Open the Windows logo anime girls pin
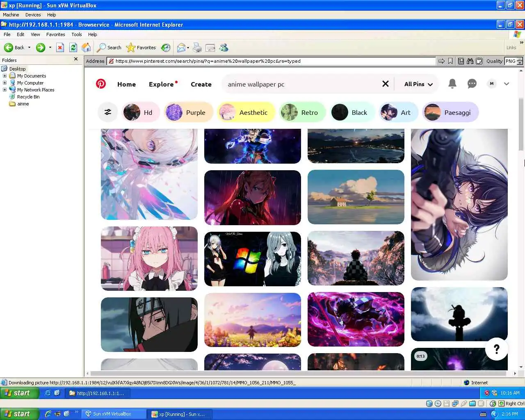 253,259
